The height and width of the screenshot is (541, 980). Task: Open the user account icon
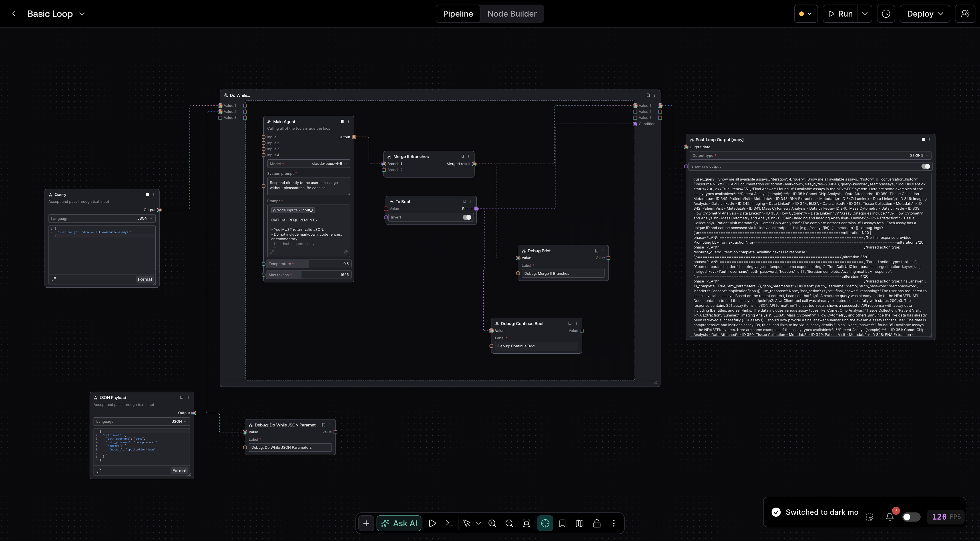point(965,14)
